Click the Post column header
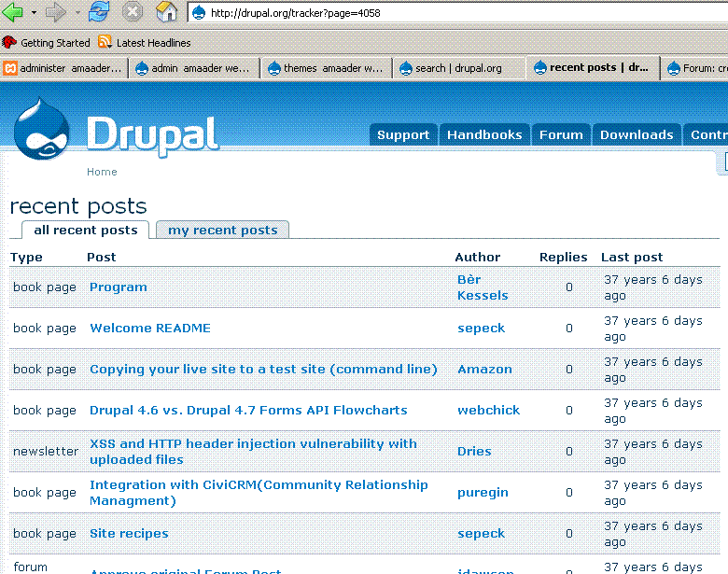The height and width of the screenshot is (574, 728). [x=101, y=258]
